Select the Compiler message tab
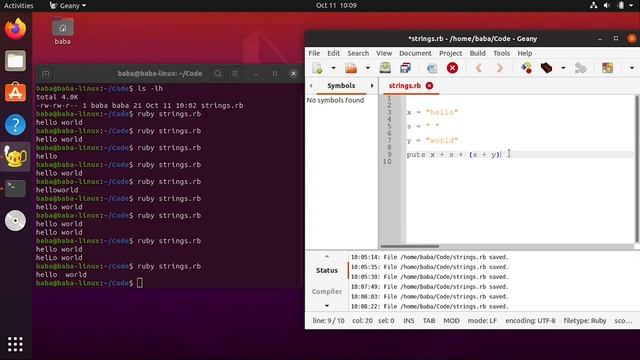 [327, 291]
